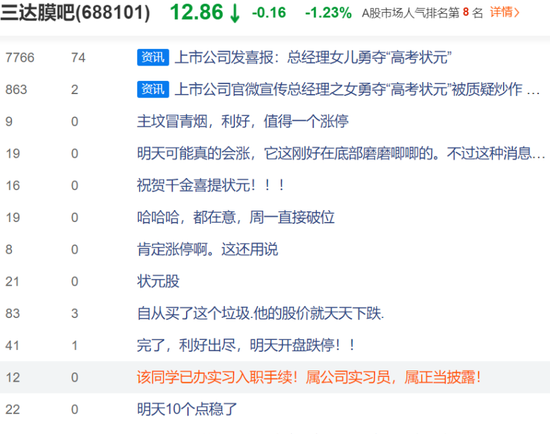The width and height of the screenshot is (550, 434).
Task: Open post 明天10个点稳了
Action: [187, 409]
